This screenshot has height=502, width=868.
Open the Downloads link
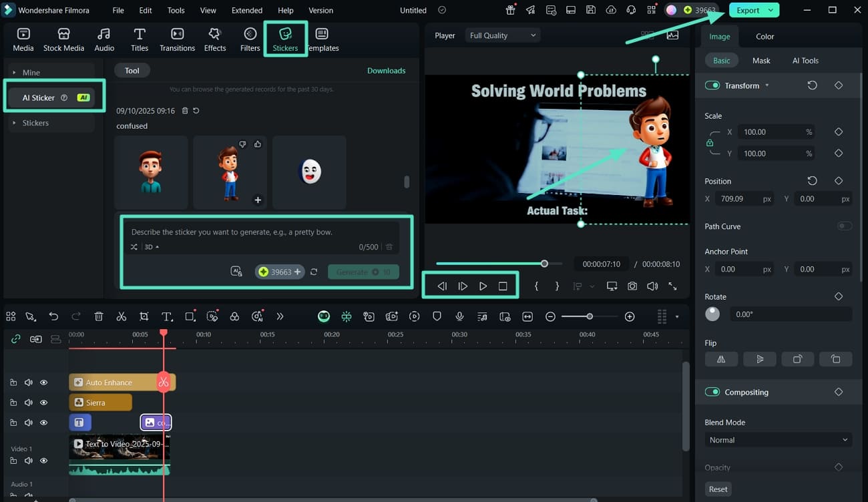[387, 70]
